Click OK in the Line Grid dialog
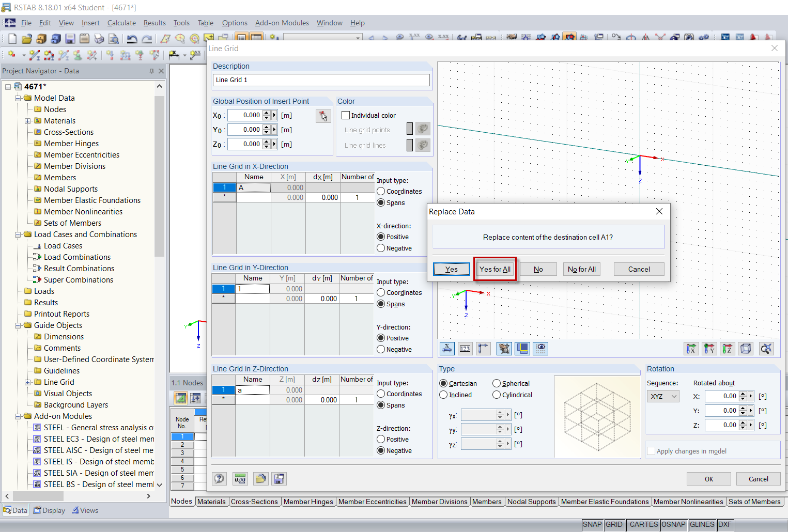The image size is (788, 532). 709,479
